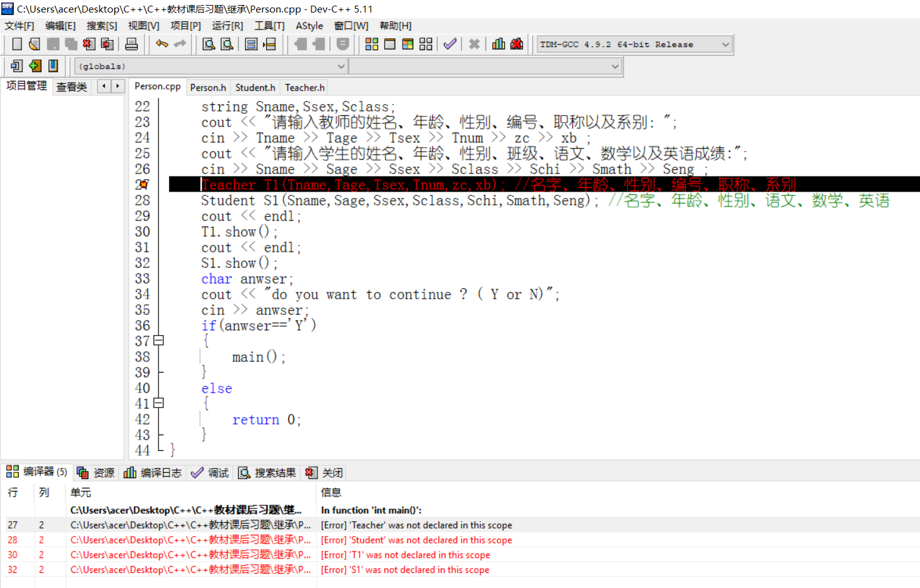Click the Compile toolbar icon
Viewport: 920px width, 588px height.
click(x=371, y=44)
